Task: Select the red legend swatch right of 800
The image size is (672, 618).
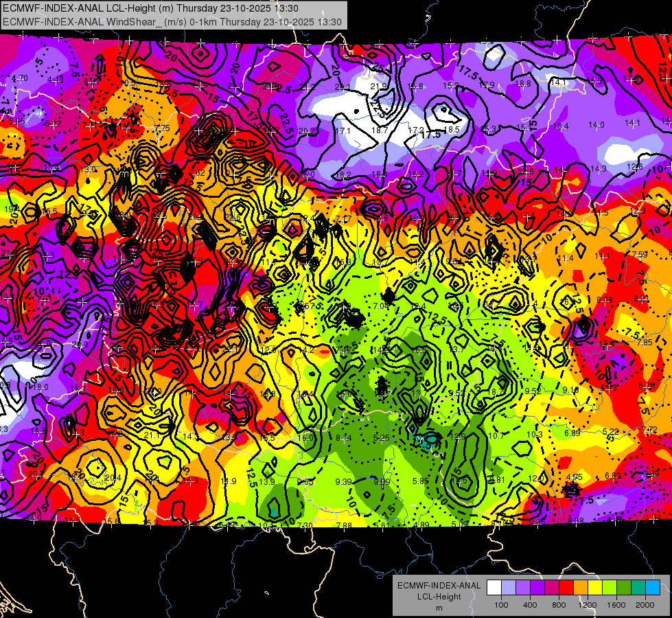Action: pos(566,588)
